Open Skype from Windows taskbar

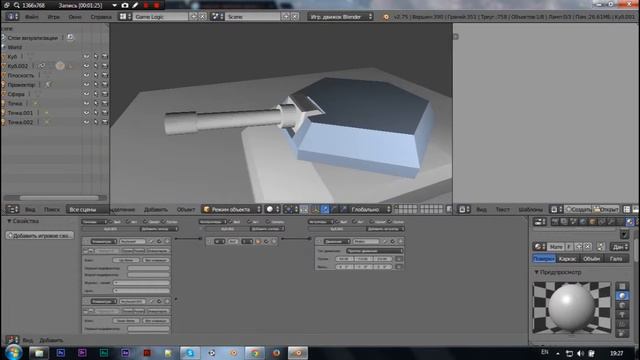pos(190,353)
